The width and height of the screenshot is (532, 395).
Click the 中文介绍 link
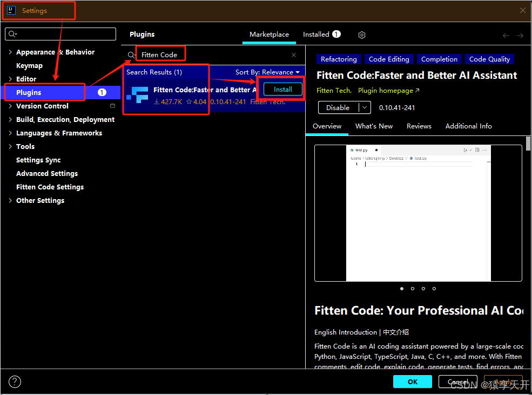[395, 332]
